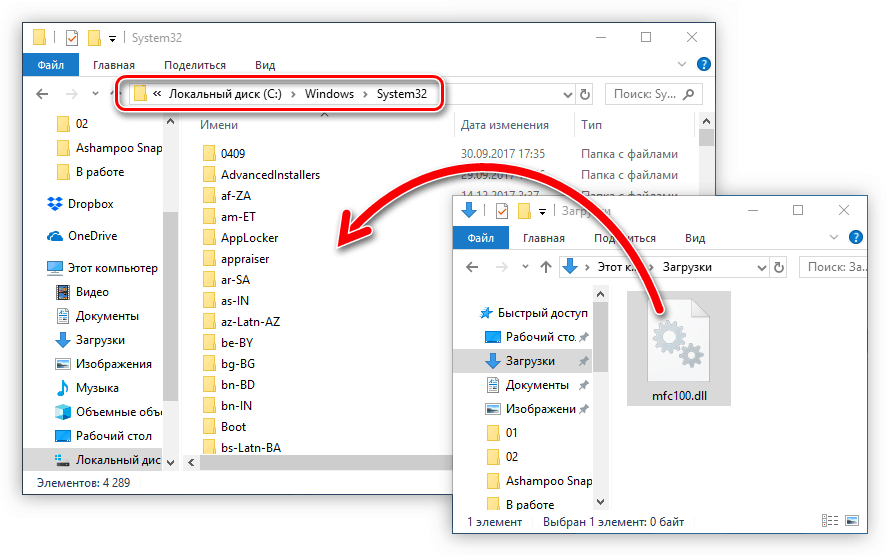Open the Вид tab in the Загрузки window

click(x=695, y=238)
